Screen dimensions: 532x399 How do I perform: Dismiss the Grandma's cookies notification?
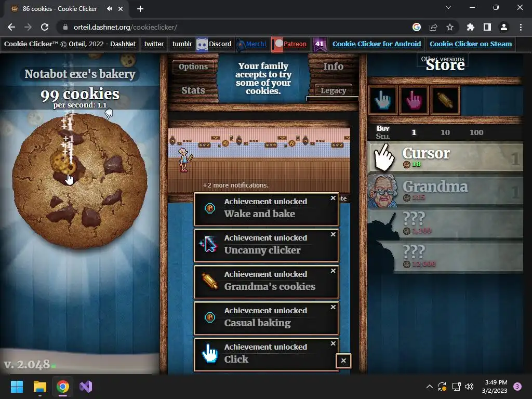[x=333, y=270]
